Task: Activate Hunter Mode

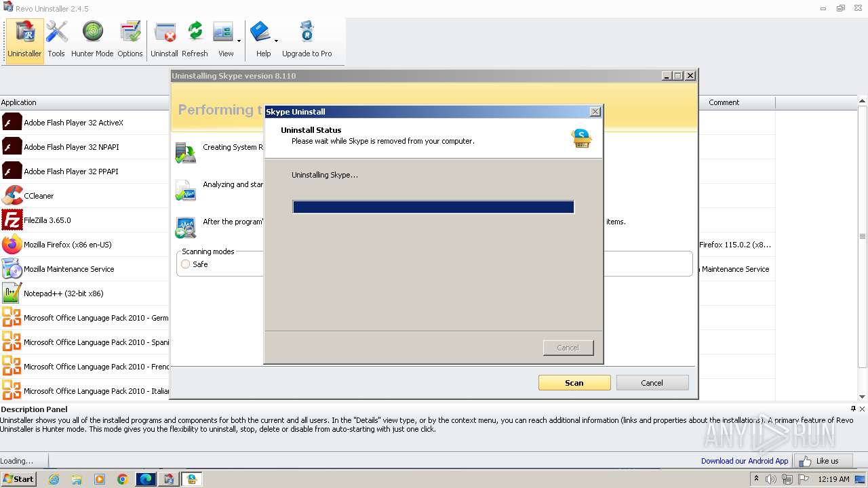Action: point(92,41)
